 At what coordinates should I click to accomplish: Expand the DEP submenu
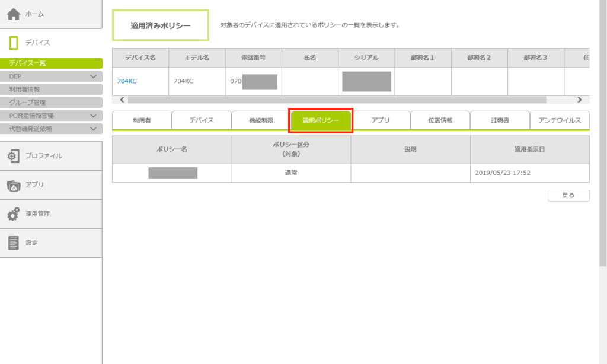(x=93, y=76)
